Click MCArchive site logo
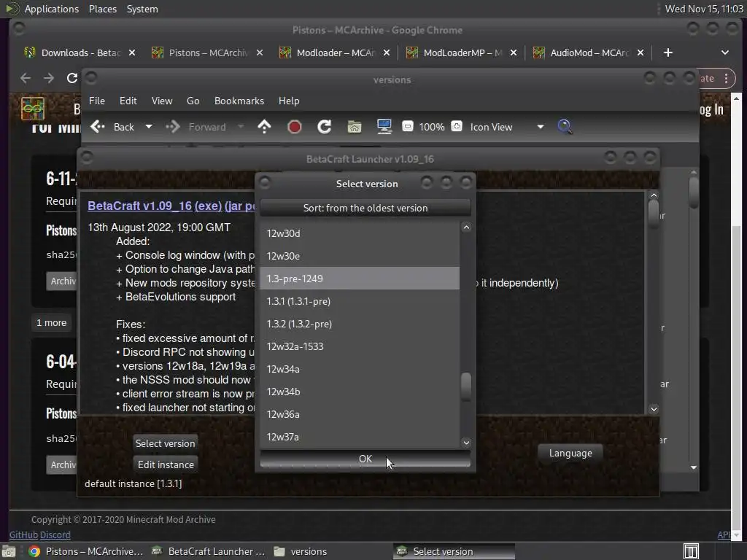Screen dimensions: 747x560 [33, 109]
